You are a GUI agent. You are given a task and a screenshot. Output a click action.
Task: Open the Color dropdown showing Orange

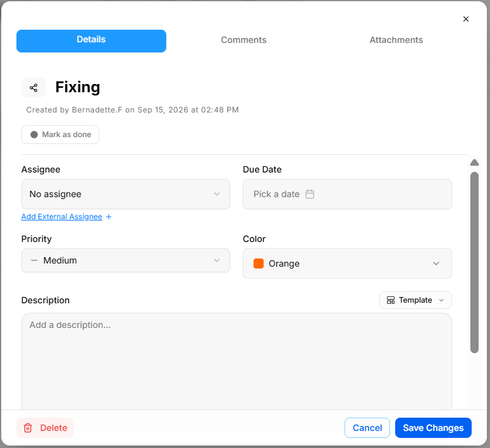(x=347, y=263)
